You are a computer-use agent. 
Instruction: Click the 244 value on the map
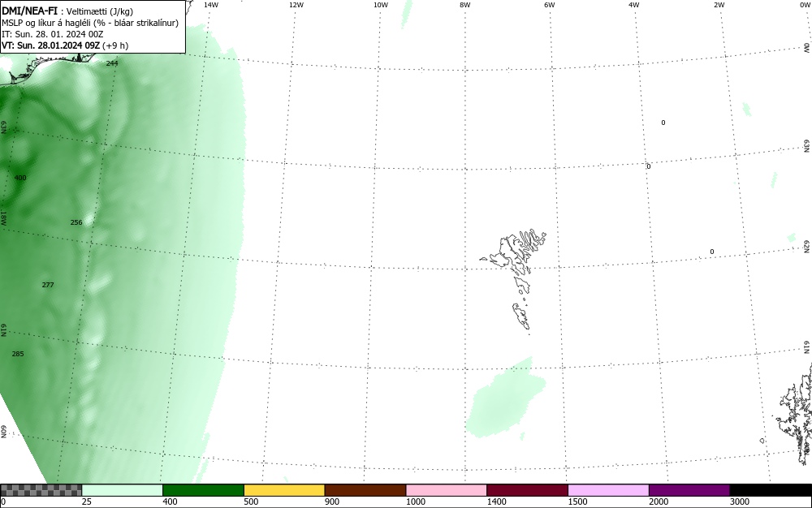tap(112, 63)
